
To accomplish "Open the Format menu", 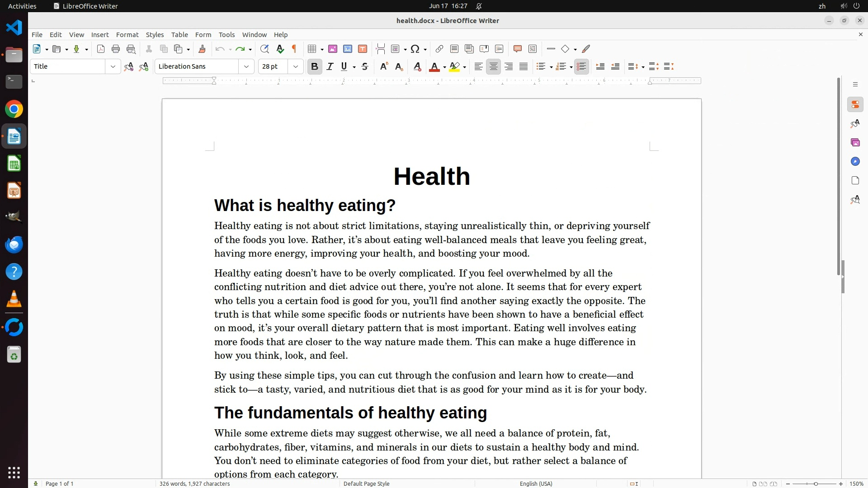I will click(127, 35).
